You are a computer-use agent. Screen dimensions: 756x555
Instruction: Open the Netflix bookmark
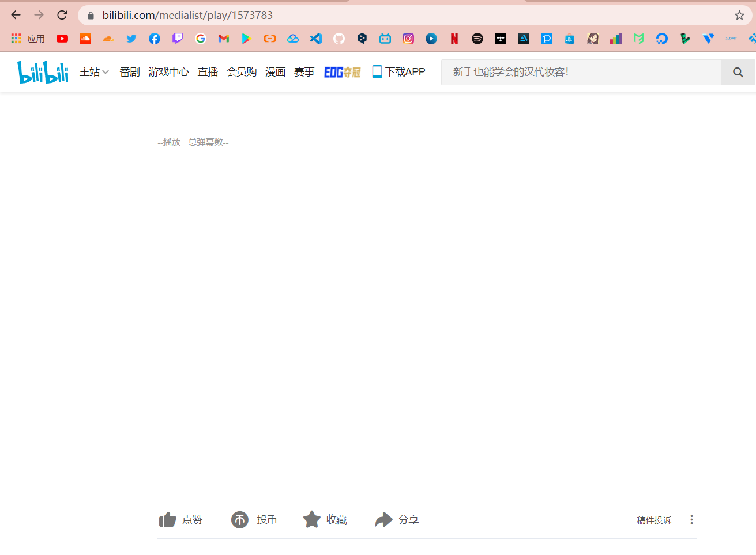click(454, 39)
